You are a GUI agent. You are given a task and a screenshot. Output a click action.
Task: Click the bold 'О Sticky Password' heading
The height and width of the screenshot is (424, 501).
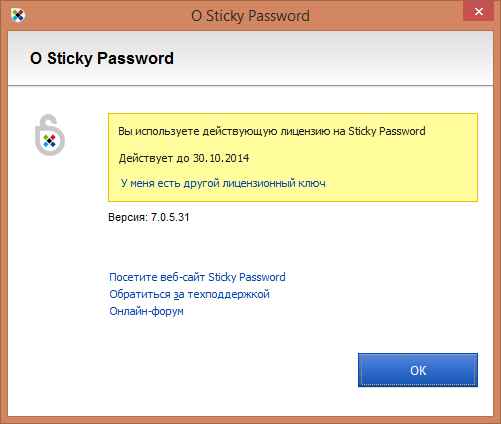click(102, 58)
